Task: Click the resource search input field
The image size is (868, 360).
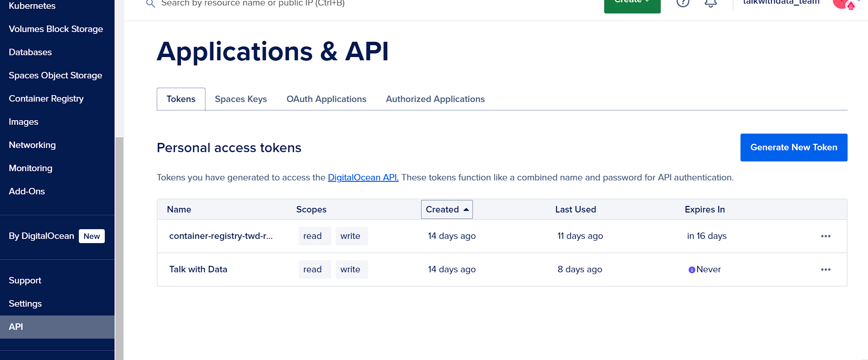Action: 253,3
